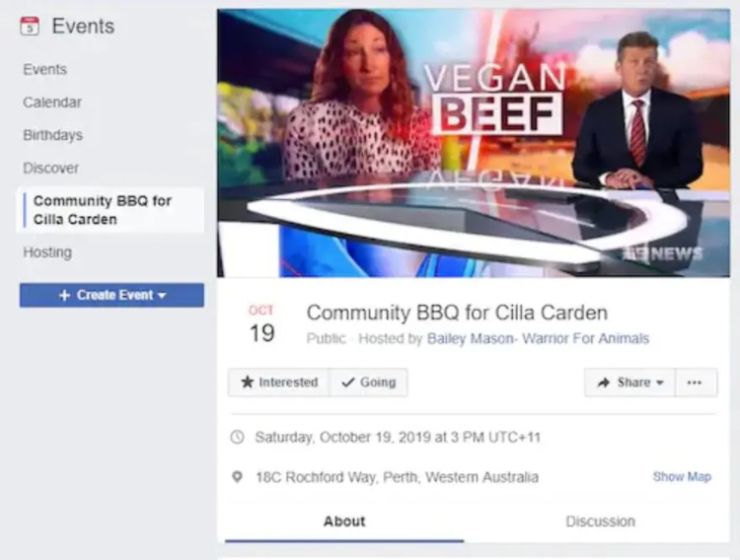Click Bailey Mason- Warrior For Animals host link
The width and height of the screenshot is (740, 560).
538,338
